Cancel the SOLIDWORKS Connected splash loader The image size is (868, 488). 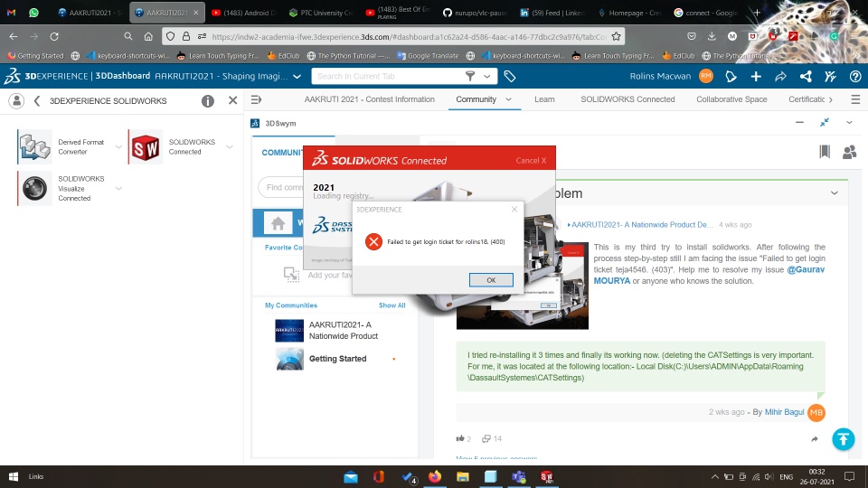click(x=531, y=161)
